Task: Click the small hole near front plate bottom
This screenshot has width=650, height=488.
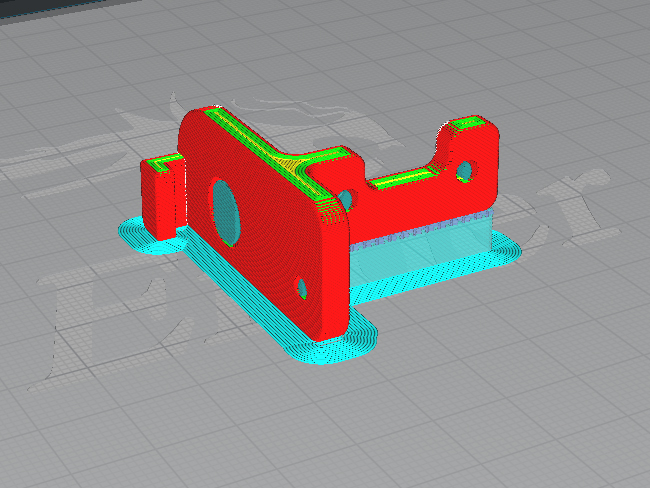Action: [301, 288]
